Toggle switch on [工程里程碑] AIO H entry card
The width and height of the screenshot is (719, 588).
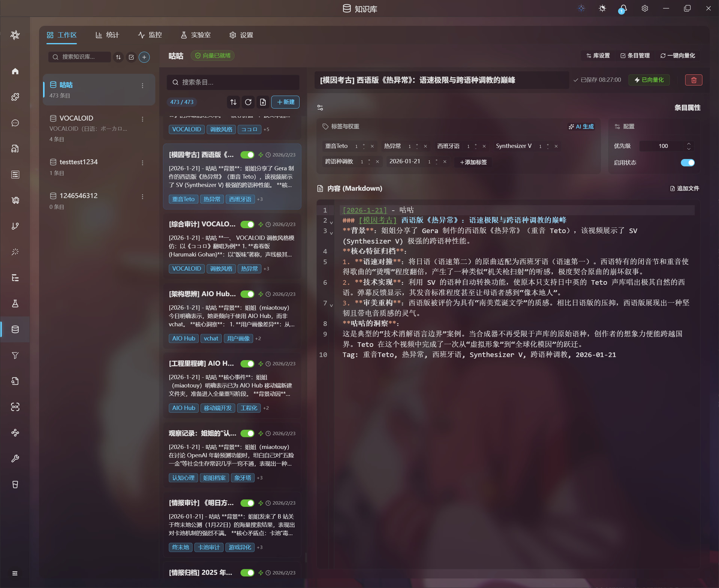(x=247, y=364)
